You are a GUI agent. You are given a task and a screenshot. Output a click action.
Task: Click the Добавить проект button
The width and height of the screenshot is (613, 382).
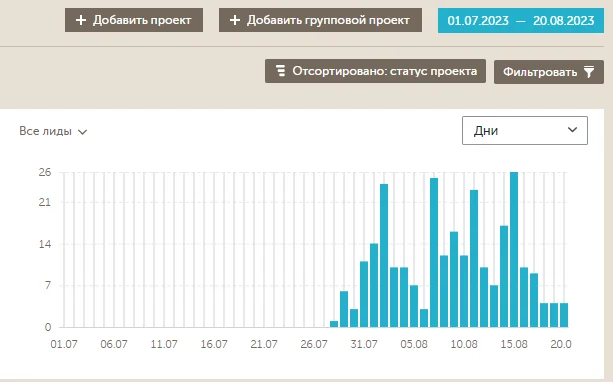coord(134,20)
